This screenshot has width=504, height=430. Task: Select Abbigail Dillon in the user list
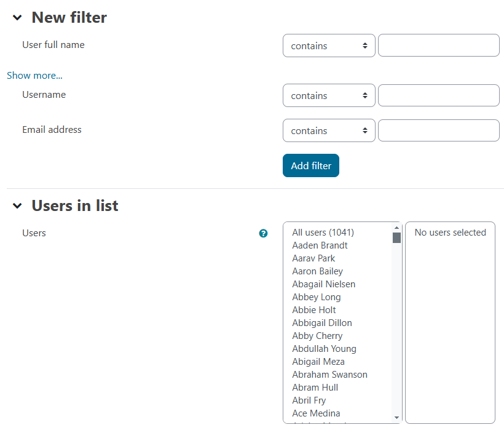(322, 323)
